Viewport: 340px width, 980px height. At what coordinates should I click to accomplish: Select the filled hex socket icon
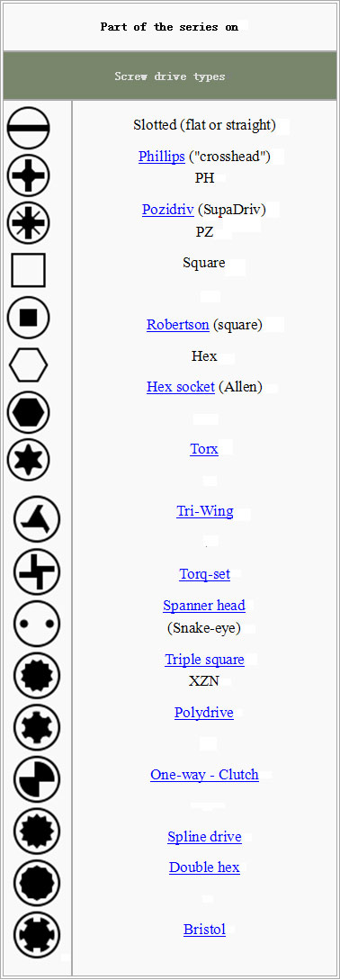[x=28, y=412]
